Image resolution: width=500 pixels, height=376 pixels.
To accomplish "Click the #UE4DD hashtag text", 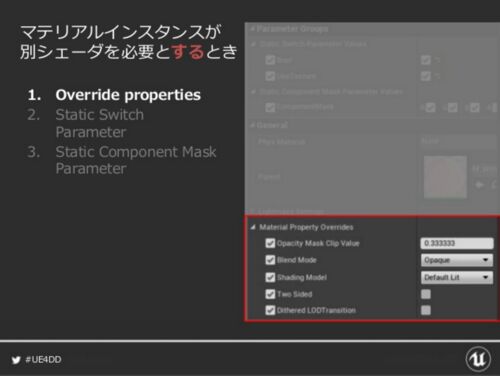I will [43, 360].
